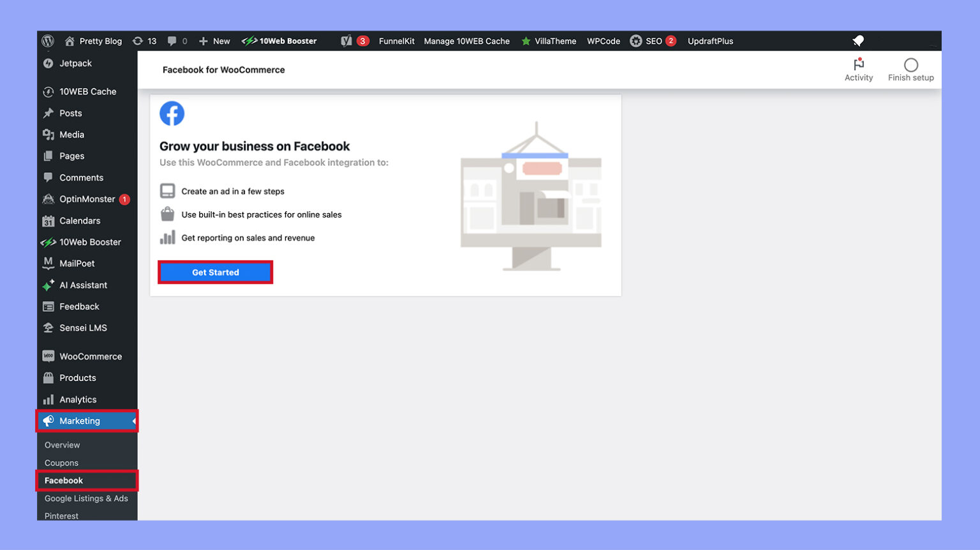Open the FunnelKit admin bar menu
This screenshot has width=980, height=550.
pyautogui.click(x=397, y=41)
